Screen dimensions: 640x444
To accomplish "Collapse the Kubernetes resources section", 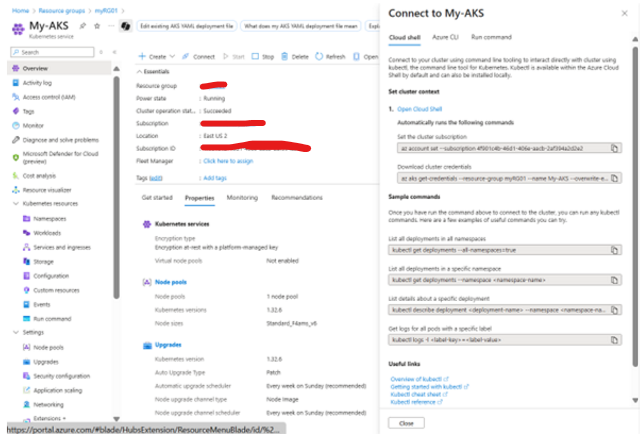I will coord(16,203).
